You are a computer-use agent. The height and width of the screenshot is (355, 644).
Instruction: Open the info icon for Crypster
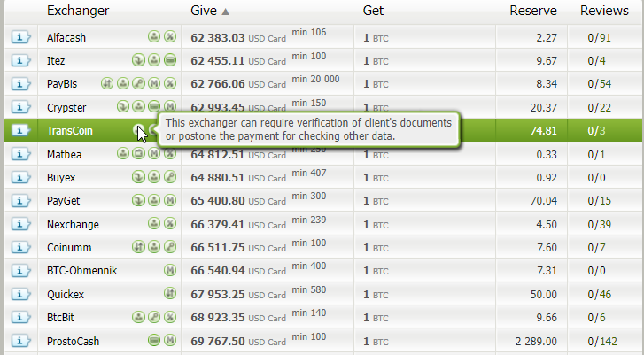coord(20,107)
